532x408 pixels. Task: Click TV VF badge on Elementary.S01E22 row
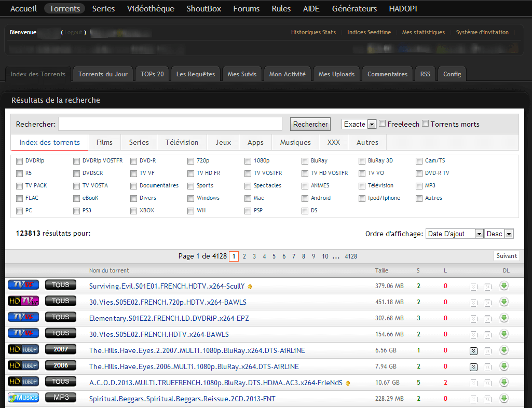click(x=23, y=317)
